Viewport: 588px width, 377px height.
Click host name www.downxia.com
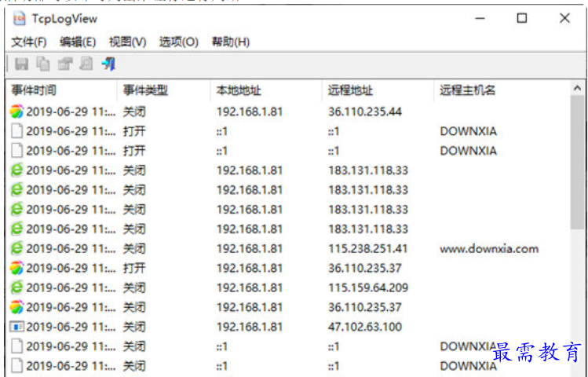point(489,248)
